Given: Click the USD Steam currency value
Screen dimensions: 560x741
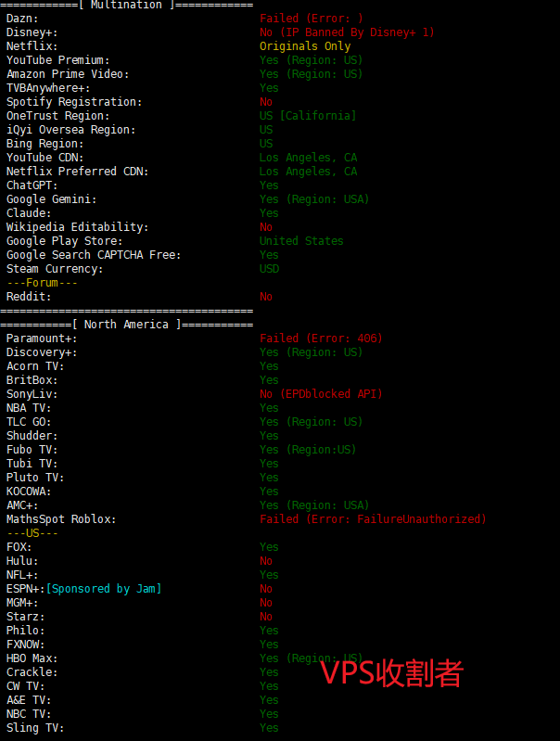Looking at the screenshot, I should coord(269,269).
